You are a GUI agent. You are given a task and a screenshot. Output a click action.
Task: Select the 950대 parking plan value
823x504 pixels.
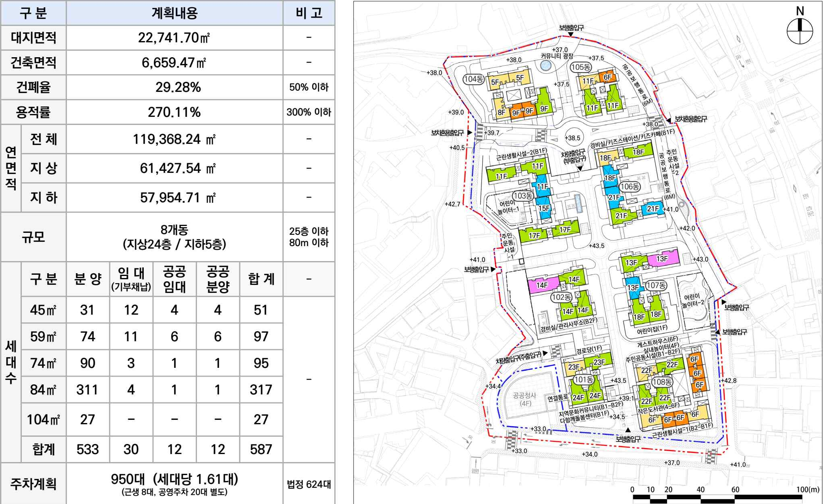click(x=174, y=484)
